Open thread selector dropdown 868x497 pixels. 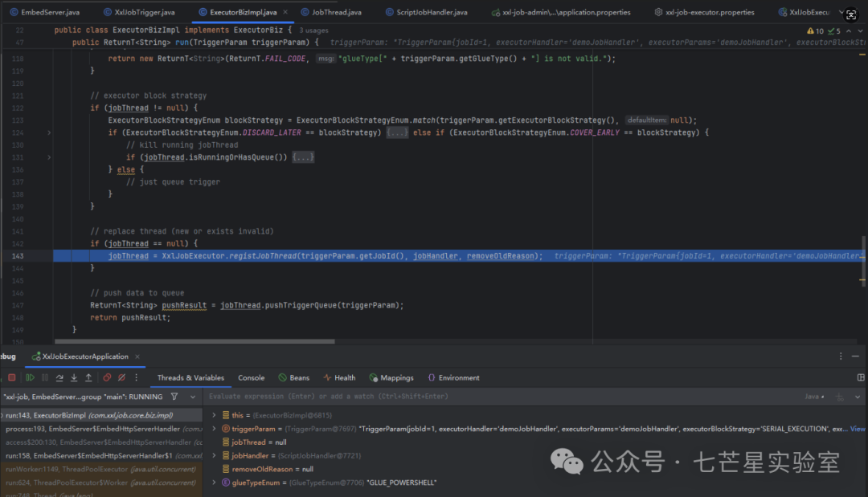pos(193,397)
